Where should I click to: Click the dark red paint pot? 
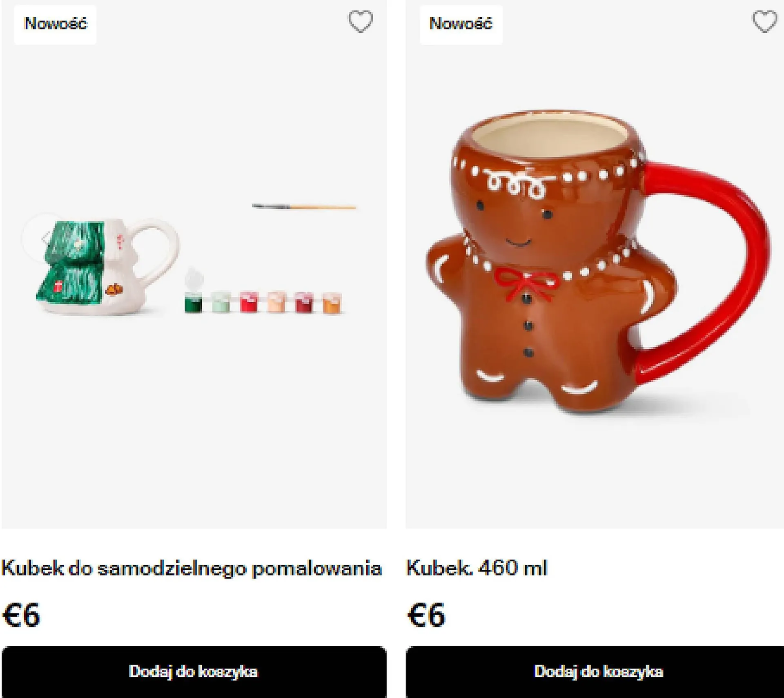coord(304,302)
